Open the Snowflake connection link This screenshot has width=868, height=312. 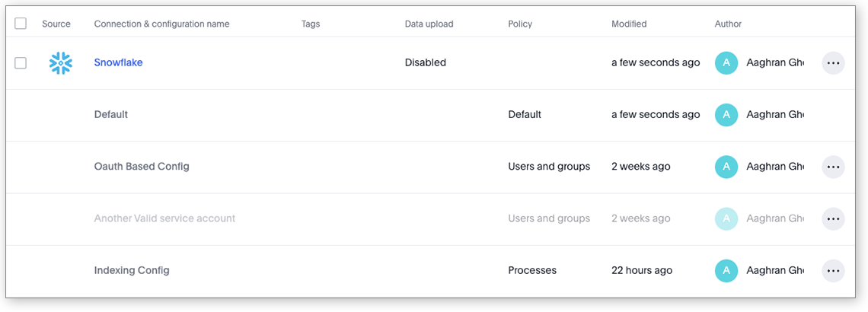pos(118,63)
